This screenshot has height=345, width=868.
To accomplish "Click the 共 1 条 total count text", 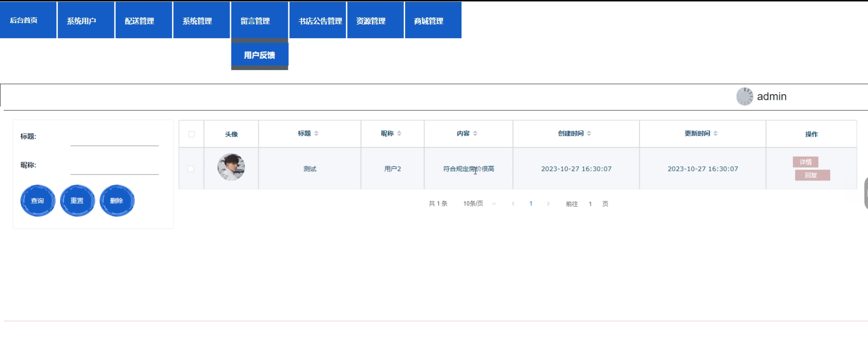I will [x=438, y=204].
